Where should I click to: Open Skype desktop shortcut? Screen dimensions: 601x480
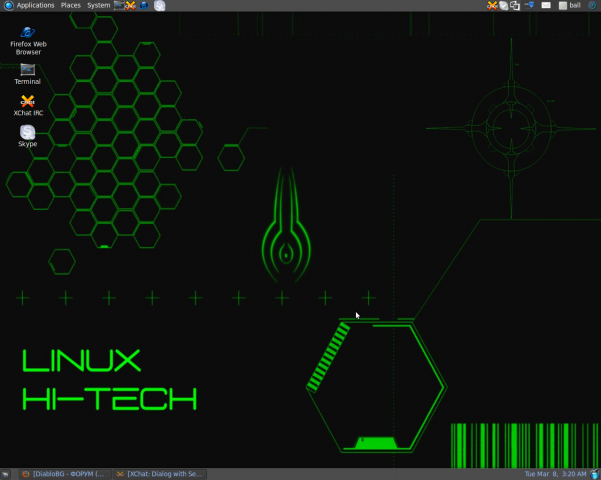(x=28, y=133)
